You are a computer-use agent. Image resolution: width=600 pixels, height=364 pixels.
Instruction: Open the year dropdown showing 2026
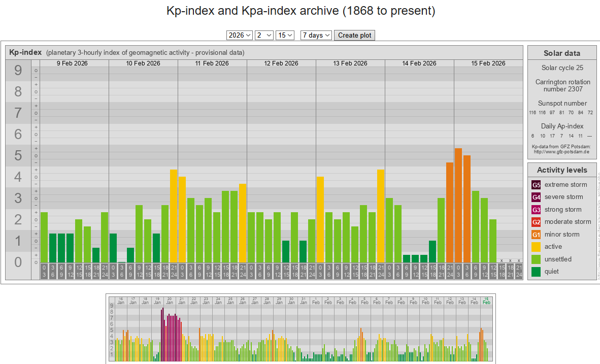[240, 35]
